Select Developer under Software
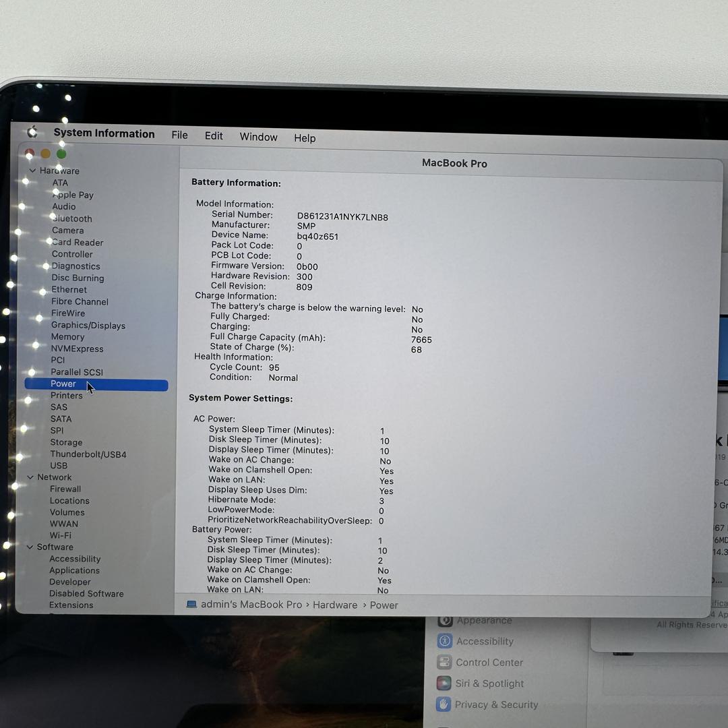 69,582
